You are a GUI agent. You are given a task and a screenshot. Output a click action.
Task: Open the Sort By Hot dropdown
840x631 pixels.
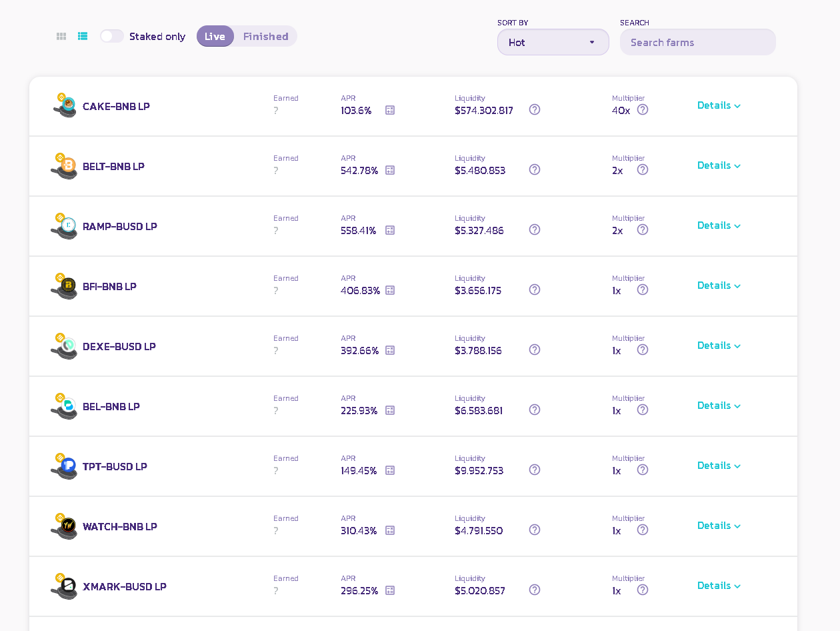pos(553,42)
